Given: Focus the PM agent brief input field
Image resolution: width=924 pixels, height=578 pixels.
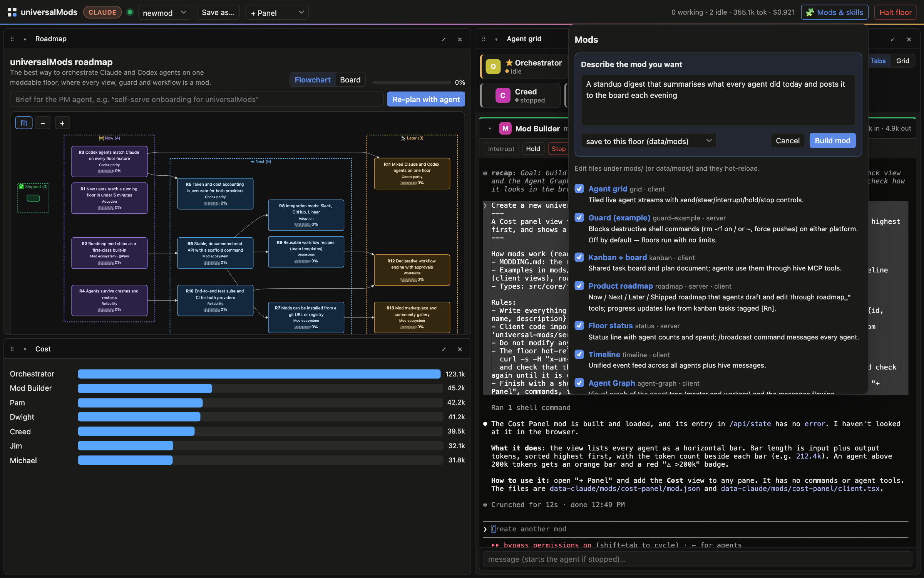Looking at the screenshot, I should (197, 99).
